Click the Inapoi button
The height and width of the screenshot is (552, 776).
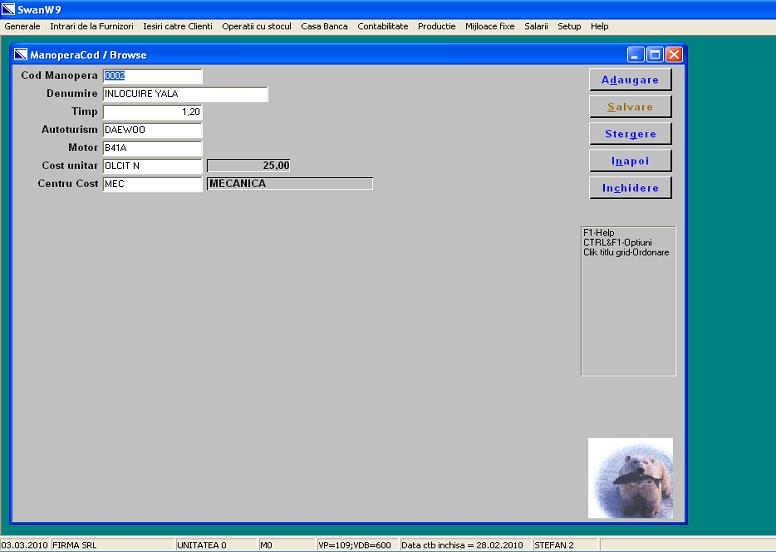coord(629,161)
